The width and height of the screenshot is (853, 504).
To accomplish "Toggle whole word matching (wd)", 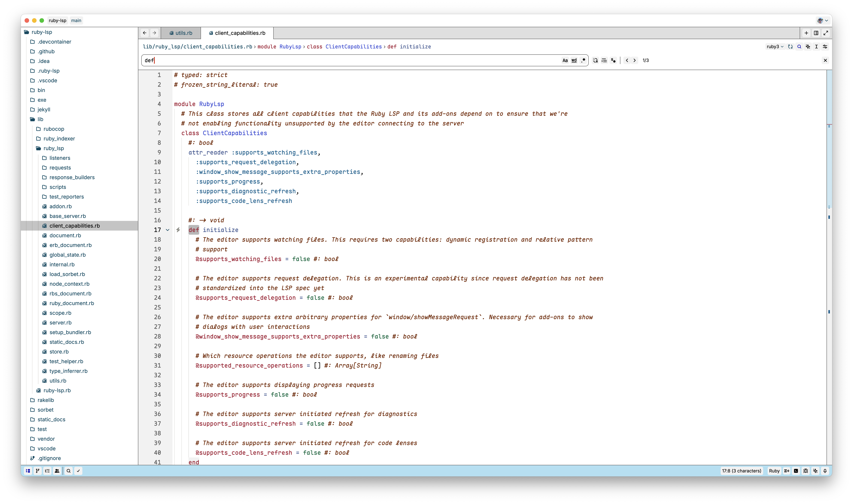I will point(574,61).
